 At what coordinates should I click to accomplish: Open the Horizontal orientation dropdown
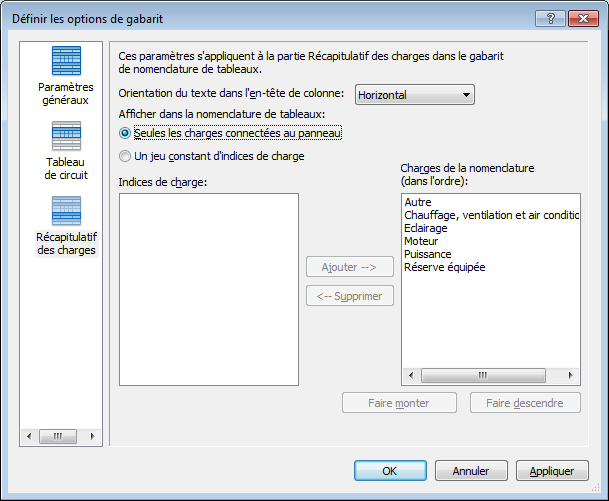pos(414,95)
